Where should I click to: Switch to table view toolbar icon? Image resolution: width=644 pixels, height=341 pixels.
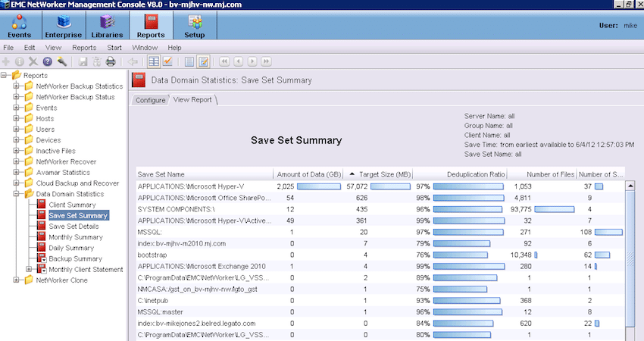tap(154, 61)
